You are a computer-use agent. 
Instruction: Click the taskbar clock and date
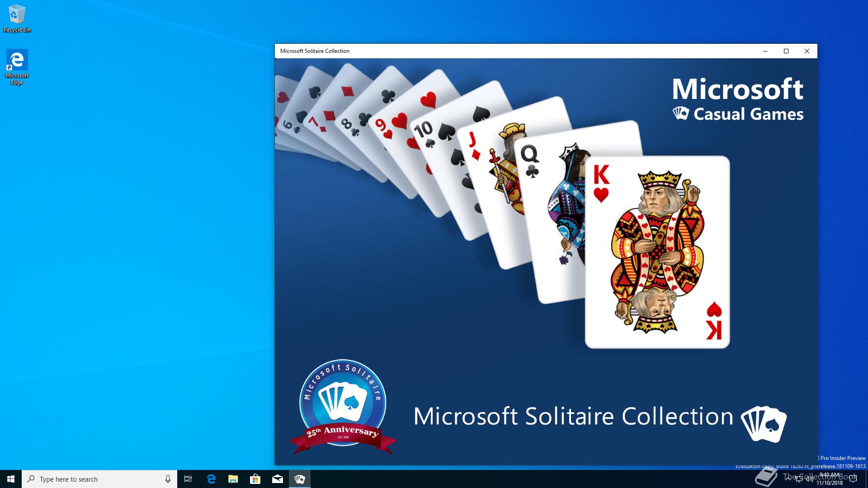pos(830,479)
